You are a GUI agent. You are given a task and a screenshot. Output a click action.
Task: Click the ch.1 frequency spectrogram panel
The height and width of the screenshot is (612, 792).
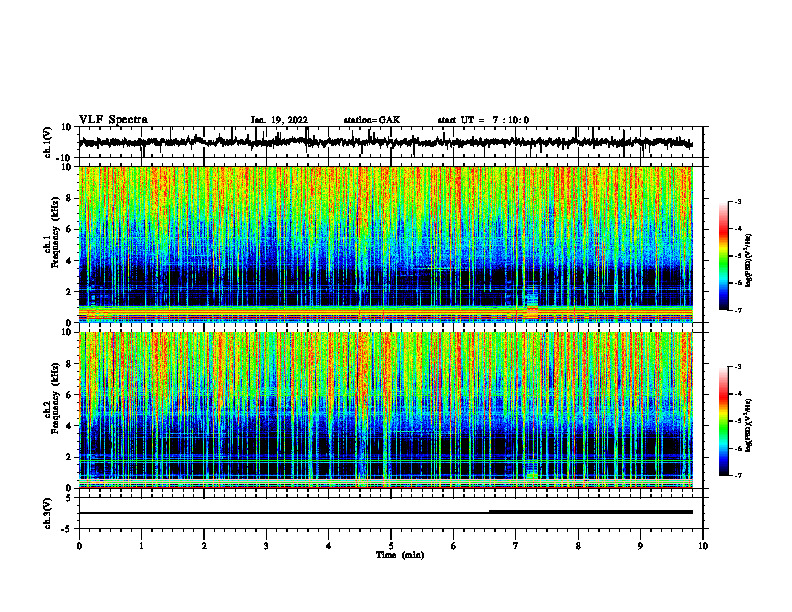pos(385,244)
